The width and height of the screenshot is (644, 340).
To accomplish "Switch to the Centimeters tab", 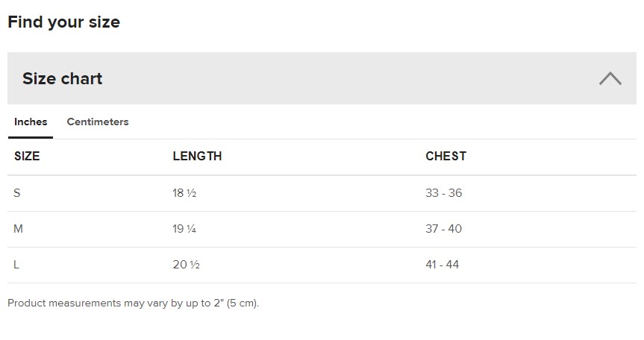I will (98, 122).
